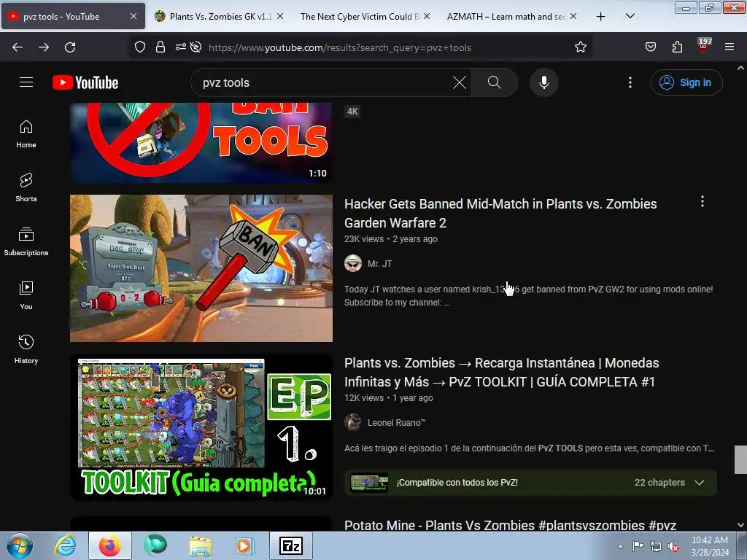This screenshot has height=560, width=747.
Task: Open site permissions icon in address bar
Action: pos(181,47)
